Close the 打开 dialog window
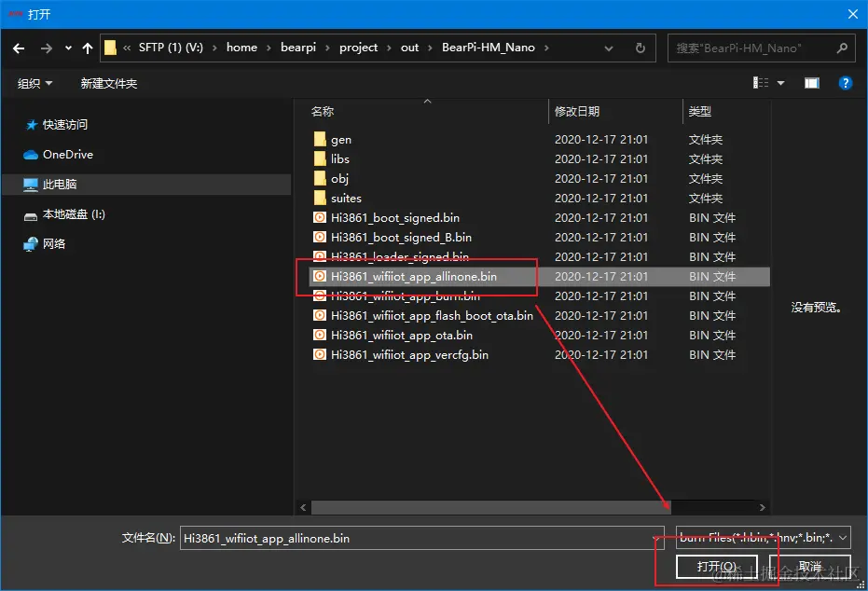The width and height of the screenshot is (868, 591). (x=852, y=14)
